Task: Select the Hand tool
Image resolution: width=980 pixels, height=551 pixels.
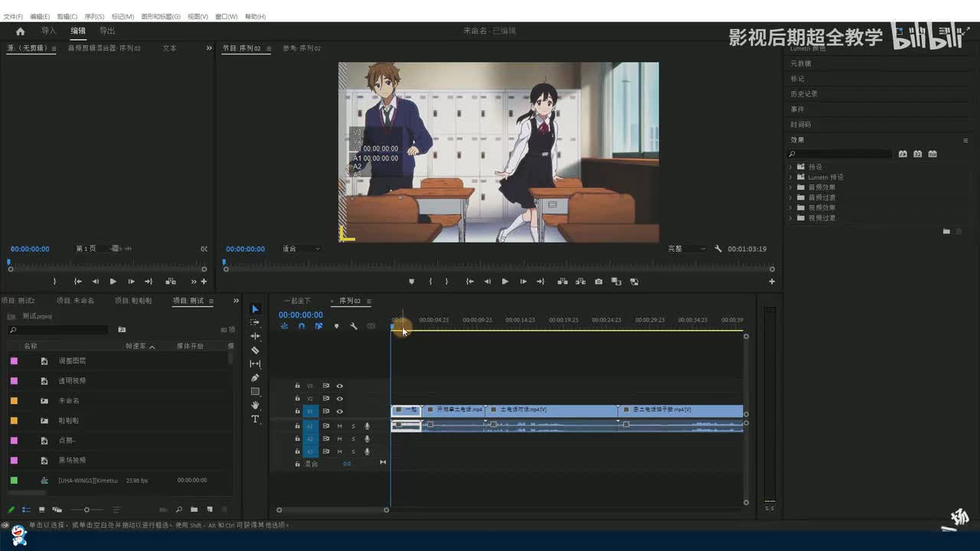Action: click(x=255, y=406)
